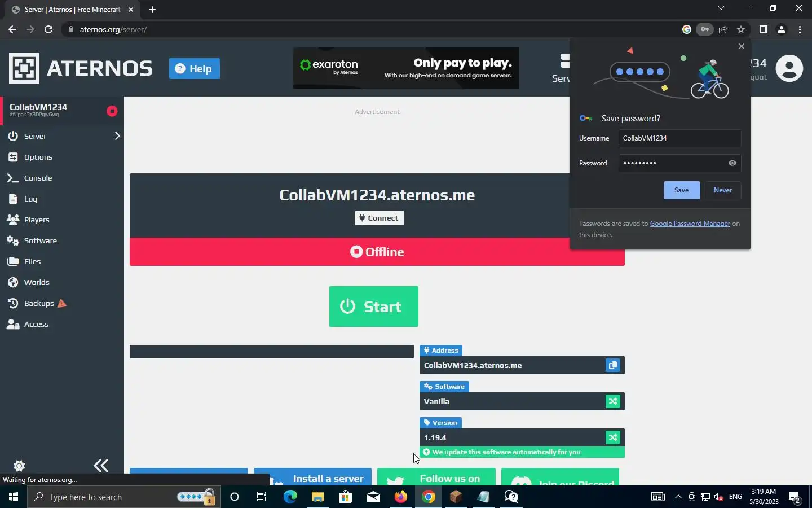Screen dimensions: 812x508
Task: Click the Files folder icon in sidebar
Action: click(13, 261)
